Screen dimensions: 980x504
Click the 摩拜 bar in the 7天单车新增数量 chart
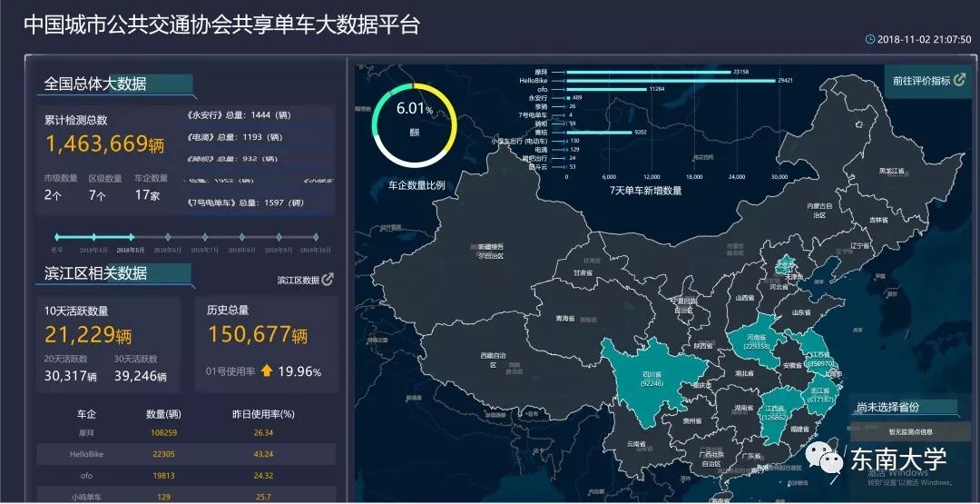(648, 72)
